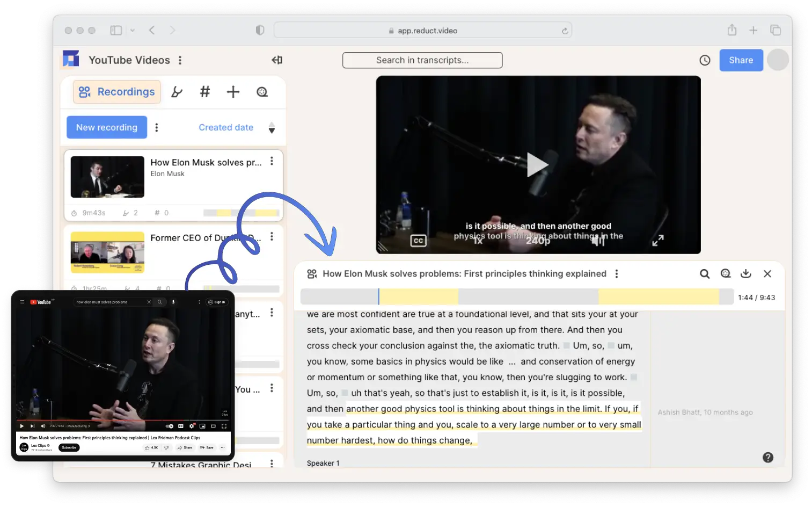Download the transcript recording

click(x=746, y=274)
